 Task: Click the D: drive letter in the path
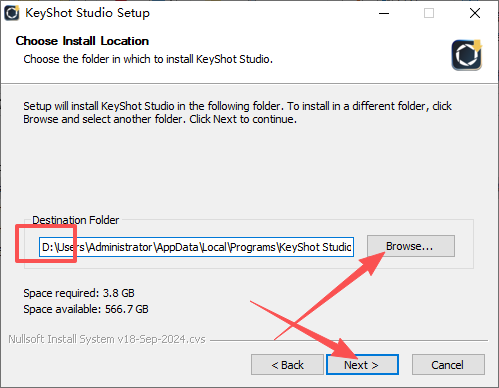(48, 247)
